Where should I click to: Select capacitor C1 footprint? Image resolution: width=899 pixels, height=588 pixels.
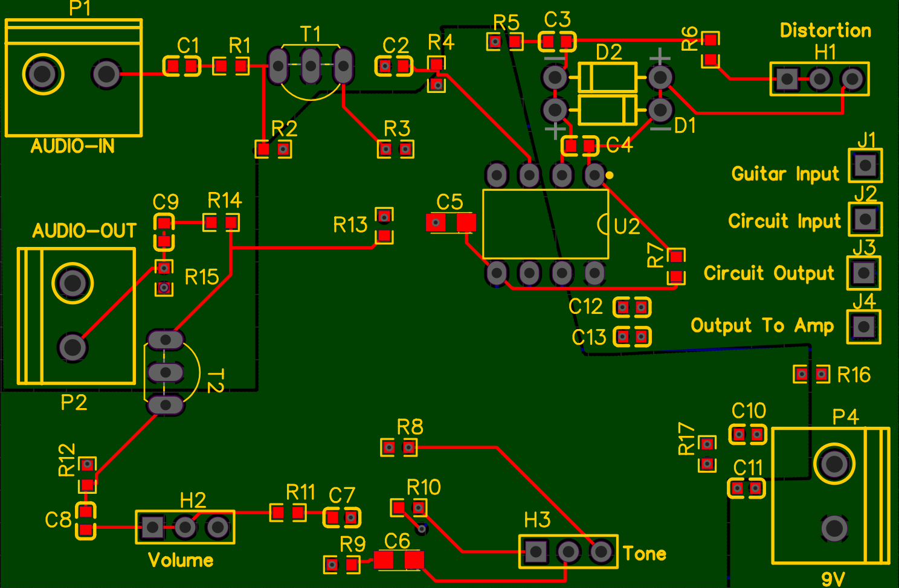tap(182, 65)
